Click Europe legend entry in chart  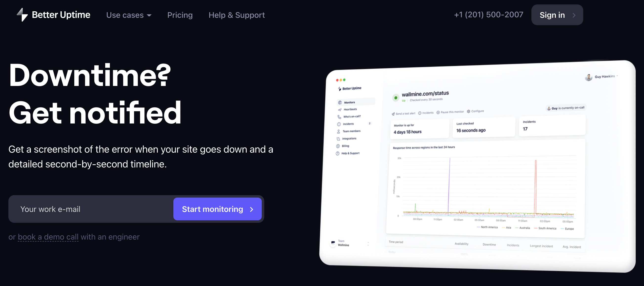click(x=567, y=228)
